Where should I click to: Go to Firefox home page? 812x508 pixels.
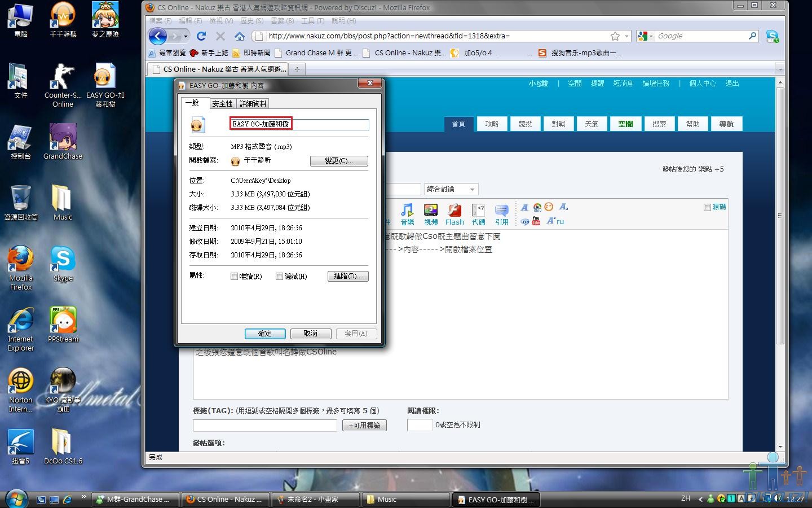240,36
